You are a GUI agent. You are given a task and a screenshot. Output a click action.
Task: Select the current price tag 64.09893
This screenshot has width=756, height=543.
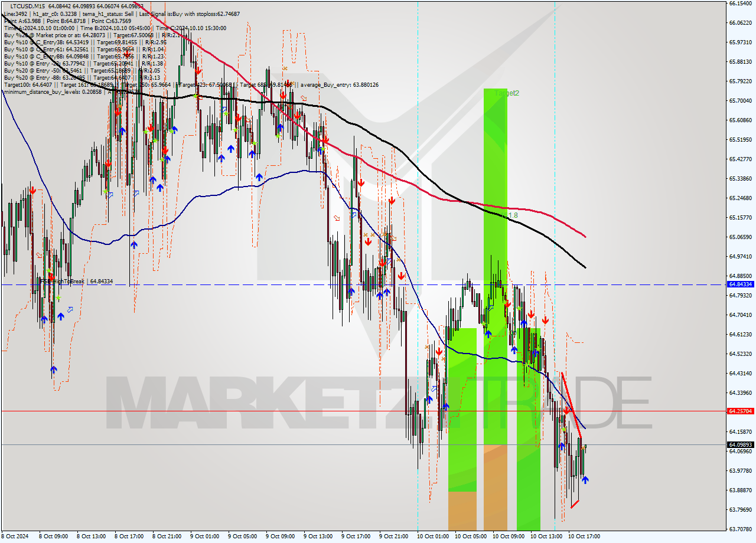[741, 444]
